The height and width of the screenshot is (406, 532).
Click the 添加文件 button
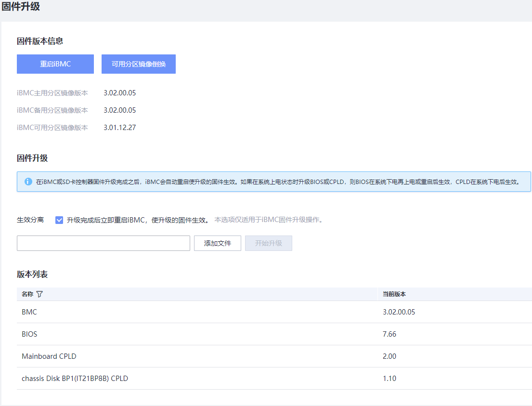pyautogui.click(x=218, y=243)
